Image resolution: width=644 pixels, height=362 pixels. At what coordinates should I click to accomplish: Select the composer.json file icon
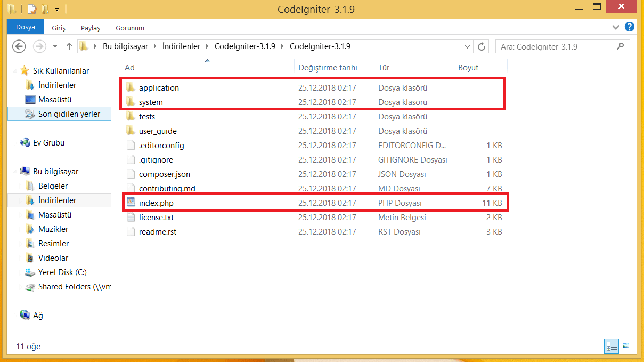click(131, 174)
